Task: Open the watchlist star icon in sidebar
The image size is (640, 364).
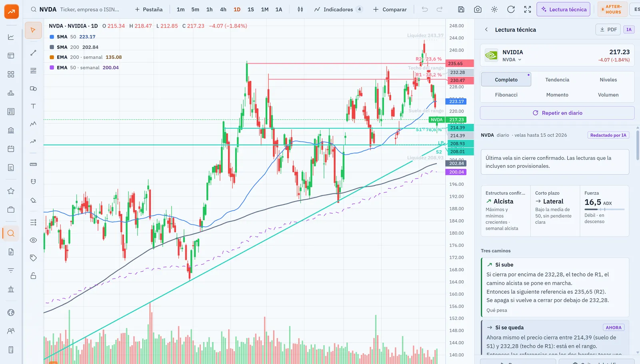Action: (11, 191)
